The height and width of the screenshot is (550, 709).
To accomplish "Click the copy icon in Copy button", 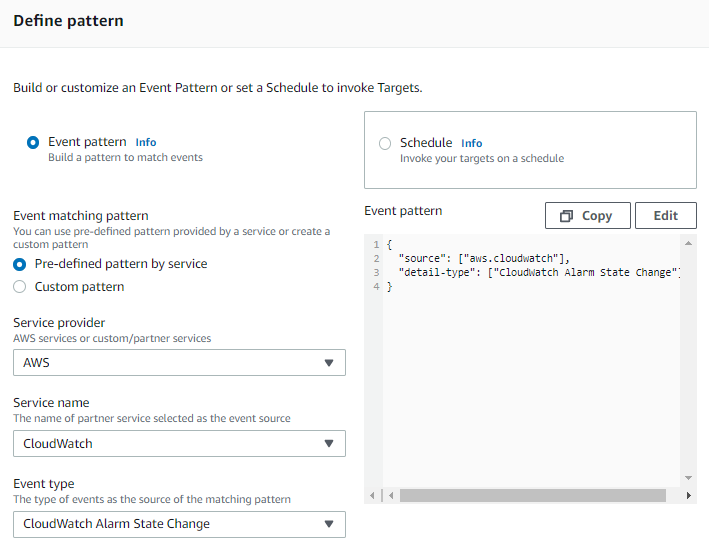I will tap(566, 216).
